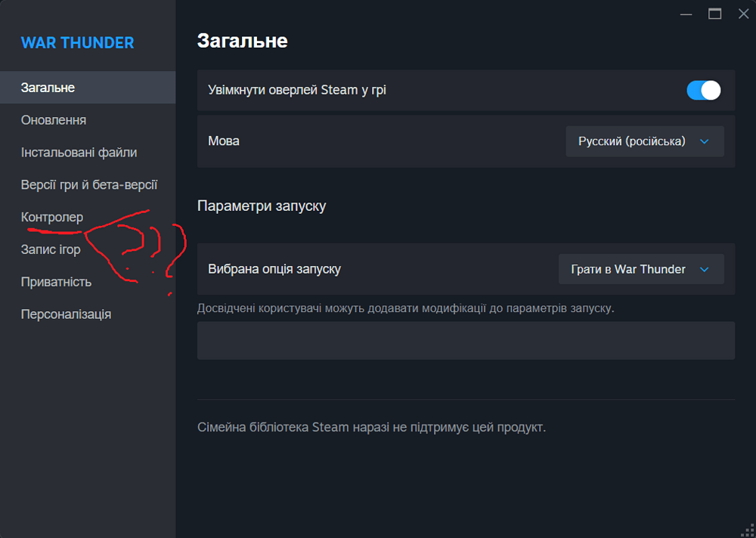
Task: Go to Інстальовані файли section
Action: click(x=88, y=153)
